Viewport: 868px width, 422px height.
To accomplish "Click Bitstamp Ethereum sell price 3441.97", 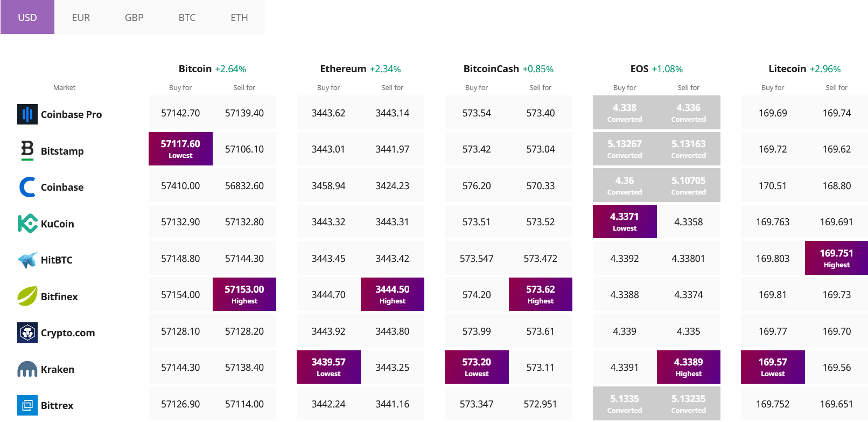I will (x=393, y=149).
